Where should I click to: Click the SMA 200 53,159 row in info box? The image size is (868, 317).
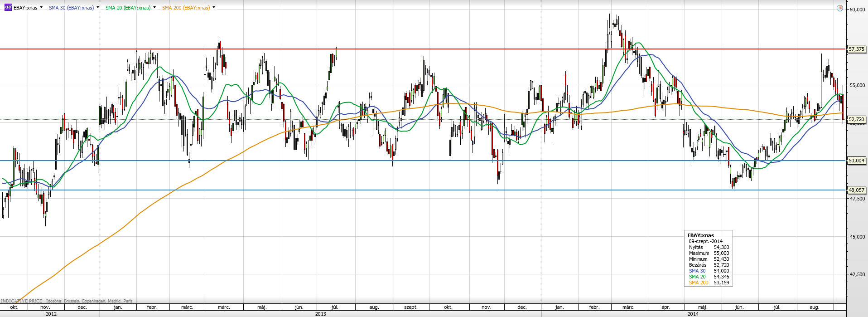(x=709, y=283)
